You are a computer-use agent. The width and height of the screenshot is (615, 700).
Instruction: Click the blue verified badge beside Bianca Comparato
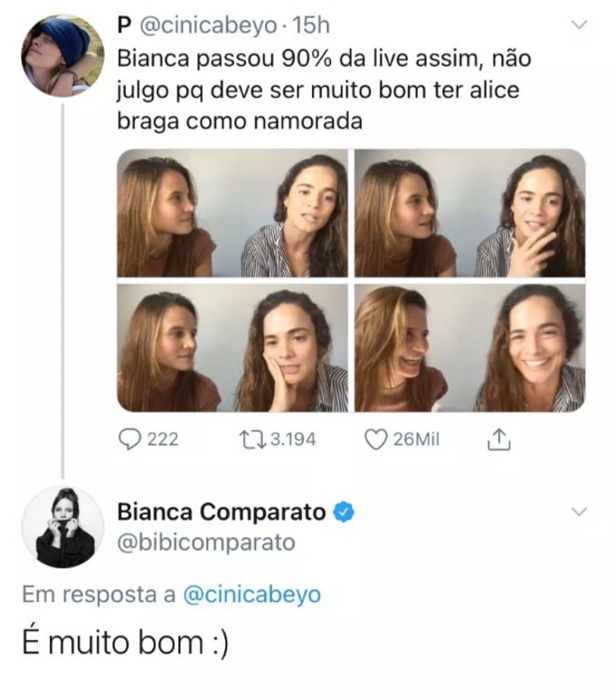click(x=345, y=512)
